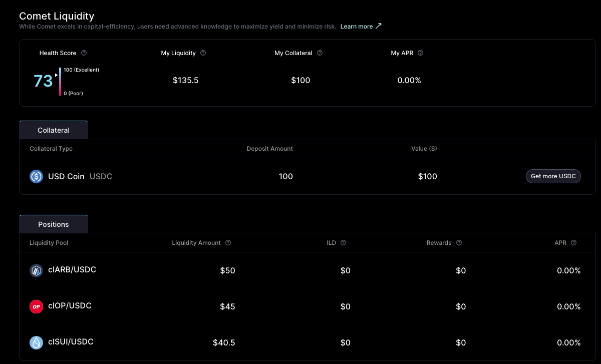Select the Positions tab
This screenshot has width=601, height=364.
(54, 224)
